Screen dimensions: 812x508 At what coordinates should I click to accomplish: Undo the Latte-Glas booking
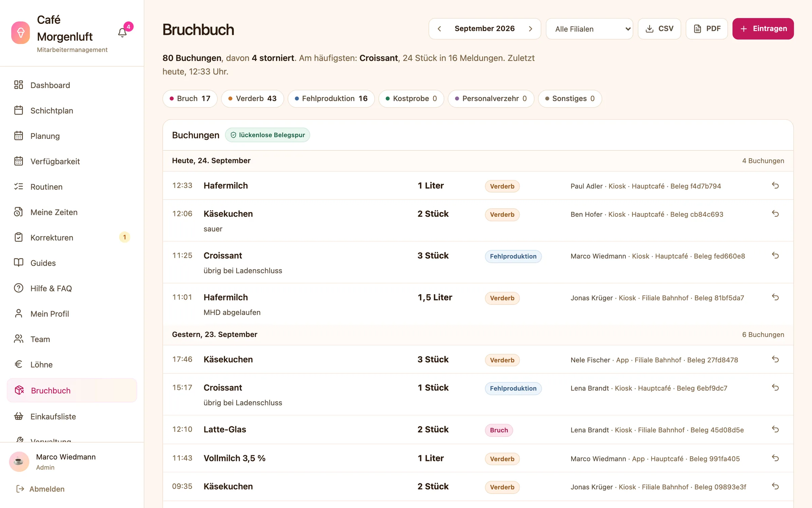pos(775,429)
